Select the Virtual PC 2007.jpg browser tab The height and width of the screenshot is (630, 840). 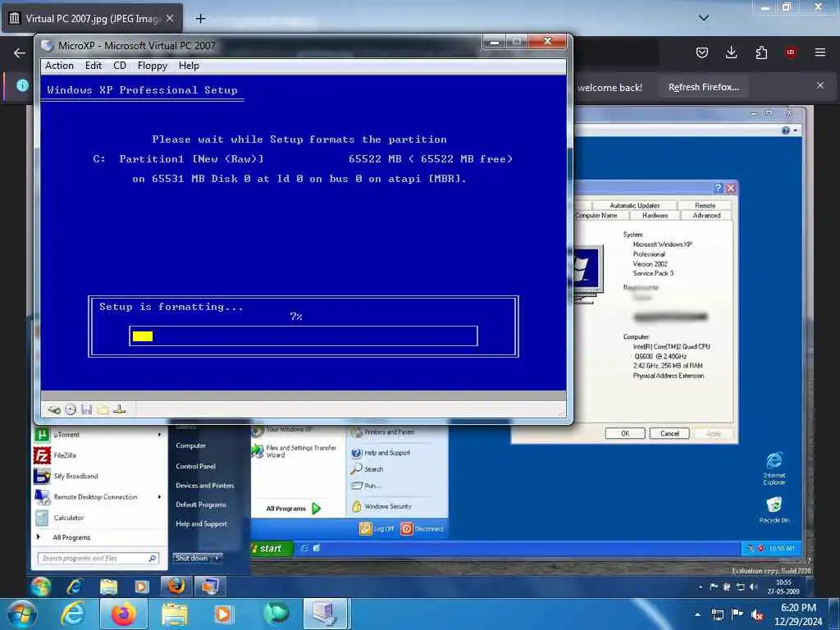[x=93, y=18]
